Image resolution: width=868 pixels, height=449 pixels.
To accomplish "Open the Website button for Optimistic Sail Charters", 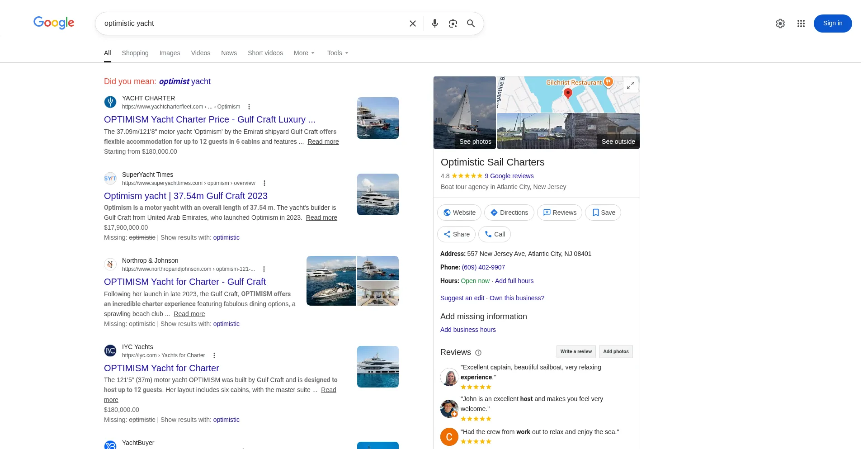I will (x=459, y=213).
